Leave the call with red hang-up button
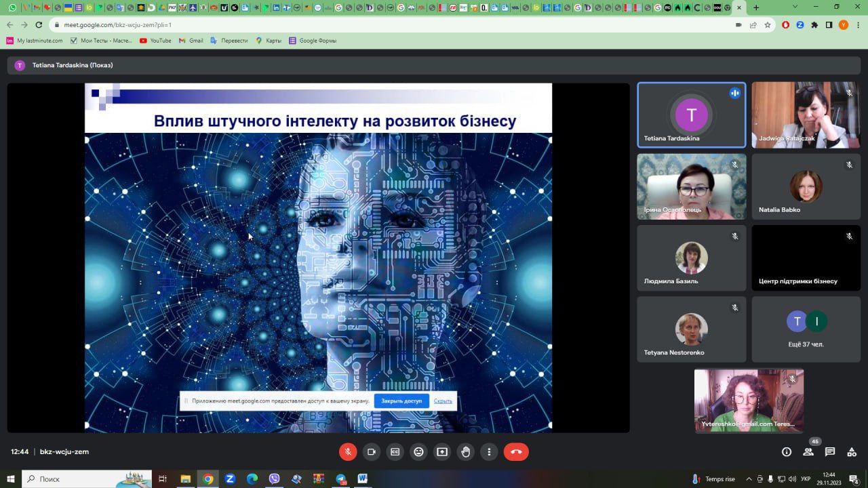 point(516,452)
